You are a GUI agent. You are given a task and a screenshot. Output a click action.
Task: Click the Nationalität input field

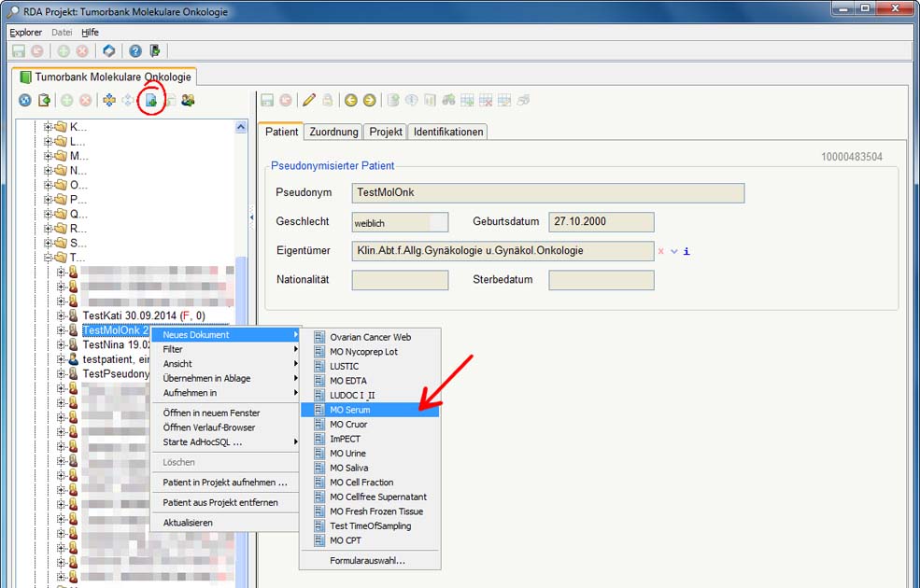point(400,280)
